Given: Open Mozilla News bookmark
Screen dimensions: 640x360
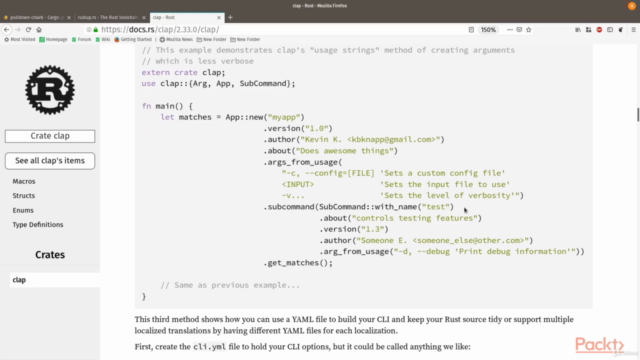Looking at the screenshot, I should [176, 40].
